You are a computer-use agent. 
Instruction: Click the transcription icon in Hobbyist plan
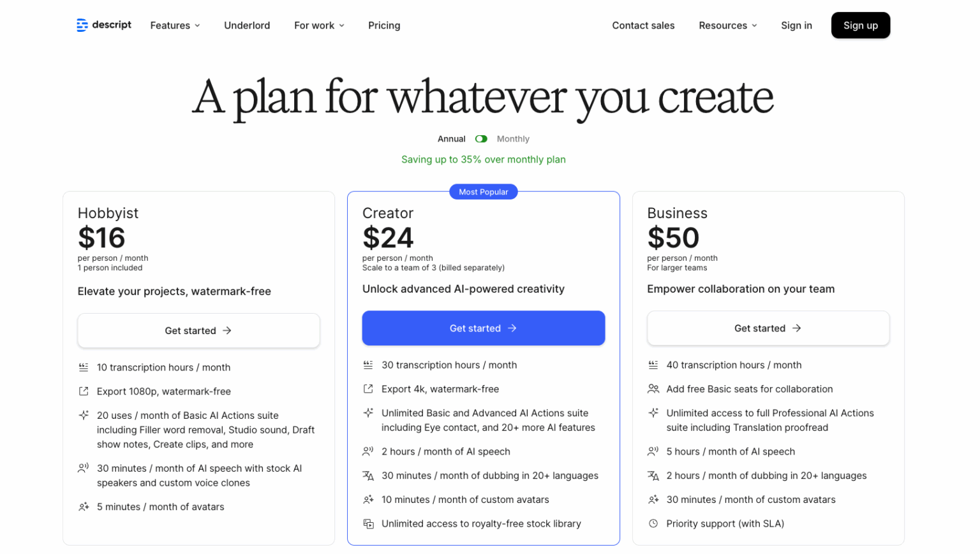pos(84,367)
